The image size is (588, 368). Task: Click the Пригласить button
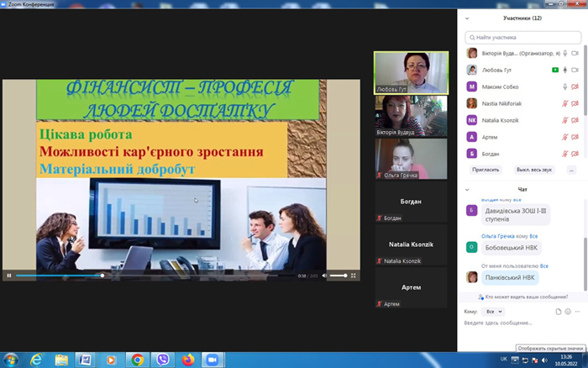[x=486, y=170]
